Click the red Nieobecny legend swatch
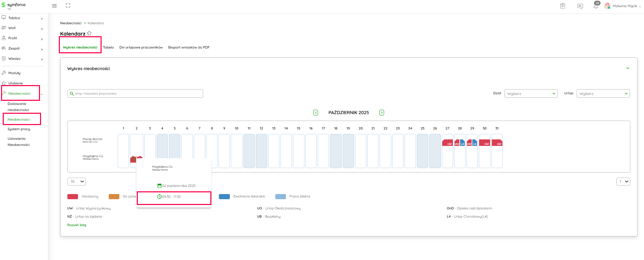644x260 pixels. (73, 196)
